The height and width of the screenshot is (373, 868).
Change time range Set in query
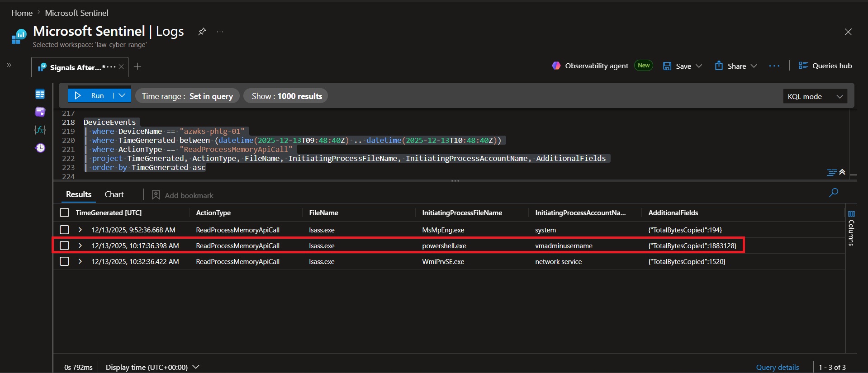(x=187, y=96)
